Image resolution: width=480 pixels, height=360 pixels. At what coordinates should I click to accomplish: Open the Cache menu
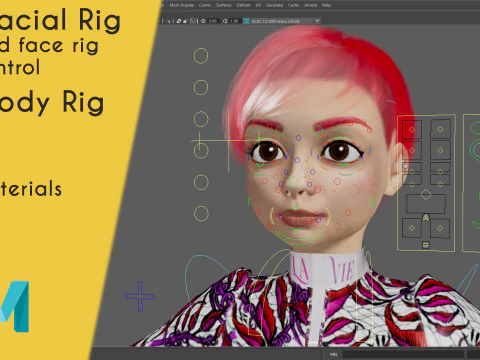point(293,5)
